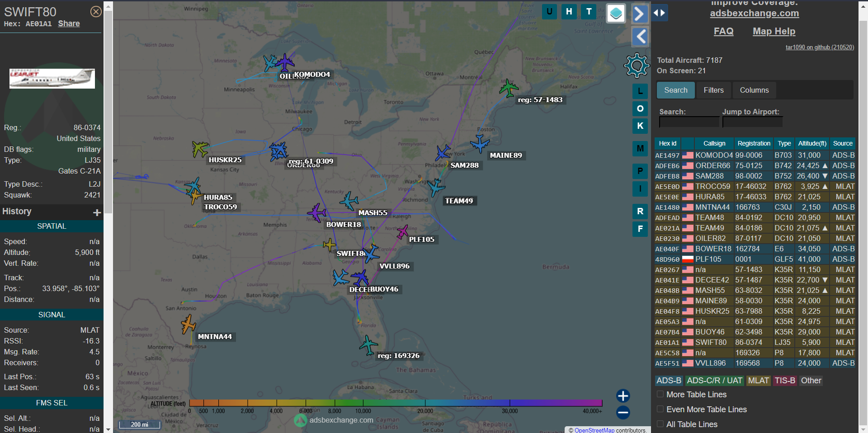Screen dimensions: 868x433
Task: Select the MASH55 aircraft icon
Action: (x=349, y=201)
